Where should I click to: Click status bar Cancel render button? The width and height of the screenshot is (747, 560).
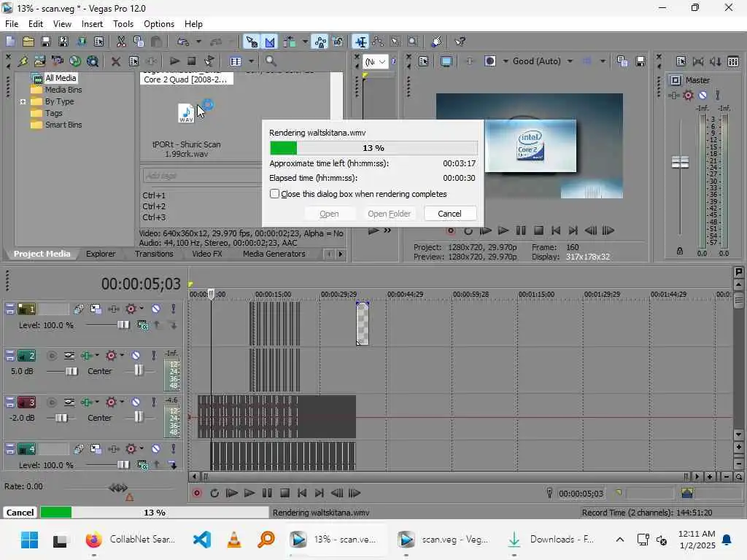[x=20, y=513]
